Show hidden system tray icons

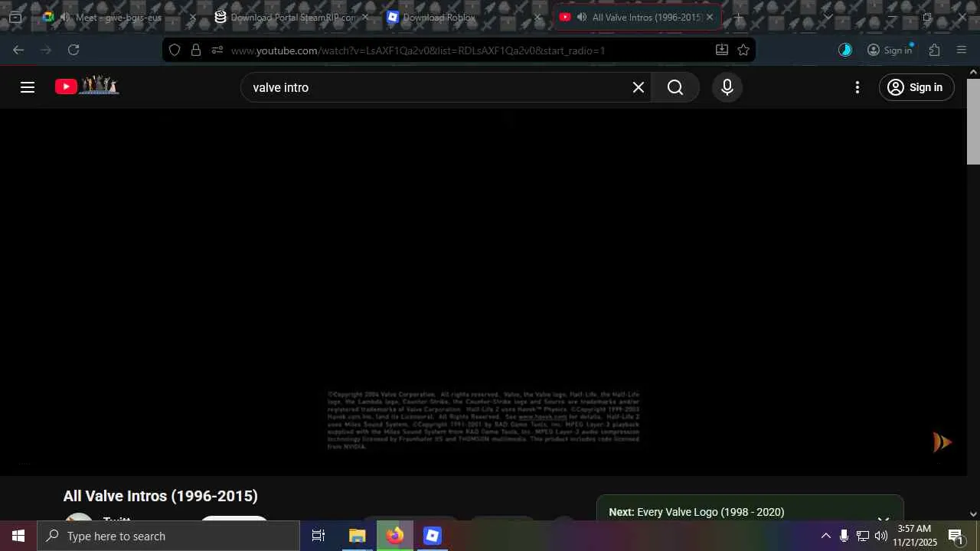(825, 536)
